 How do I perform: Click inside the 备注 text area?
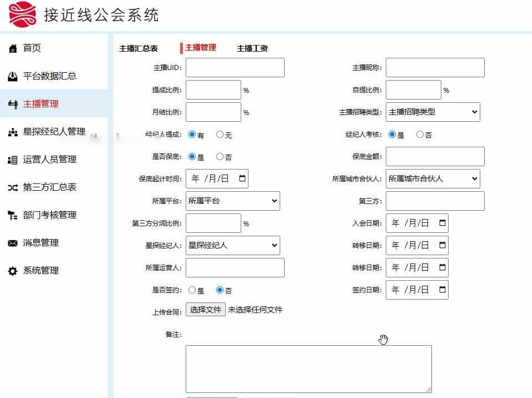click(x=309, y=369)
